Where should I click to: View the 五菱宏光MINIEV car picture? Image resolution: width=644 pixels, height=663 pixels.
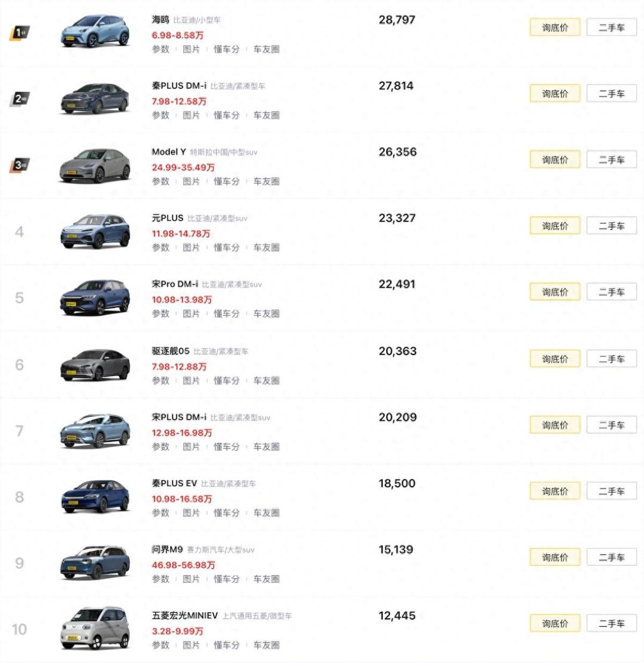pos(95,628)
